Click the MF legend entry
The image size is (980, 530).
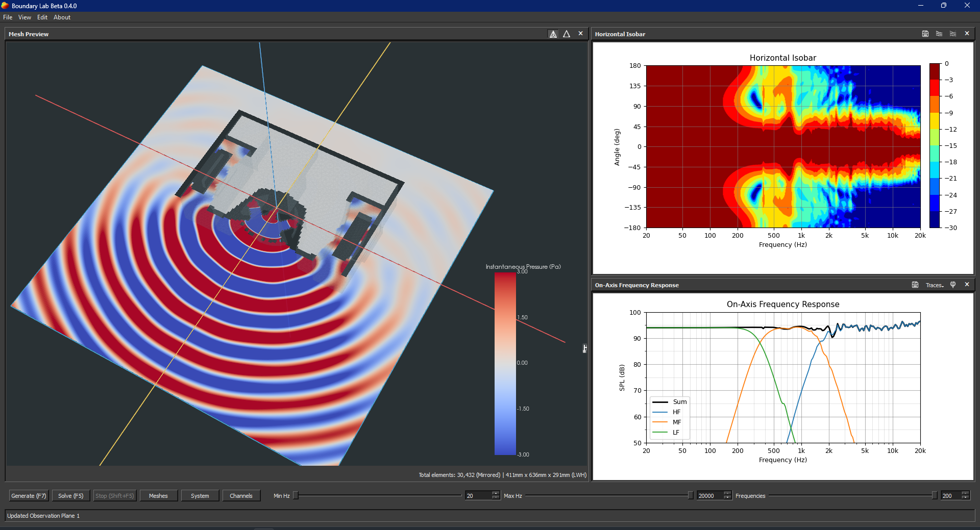pos(667,422)
